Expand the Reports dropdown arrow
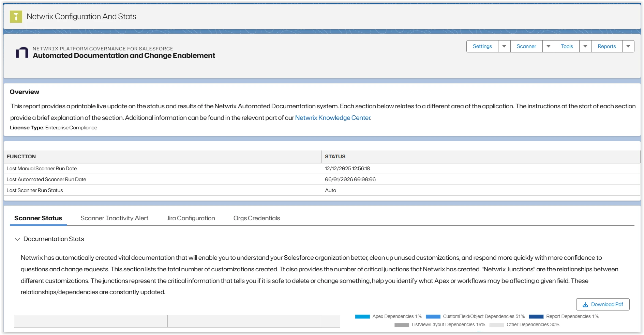The width and height of the screenshot is (644, 335). pyautogui.click(x=628, y=46)
